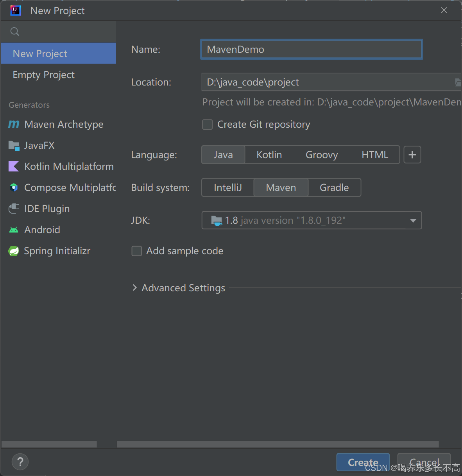462x476 pixels.
Task: Select Kotlin as the language
Action: tap(269, 155)
